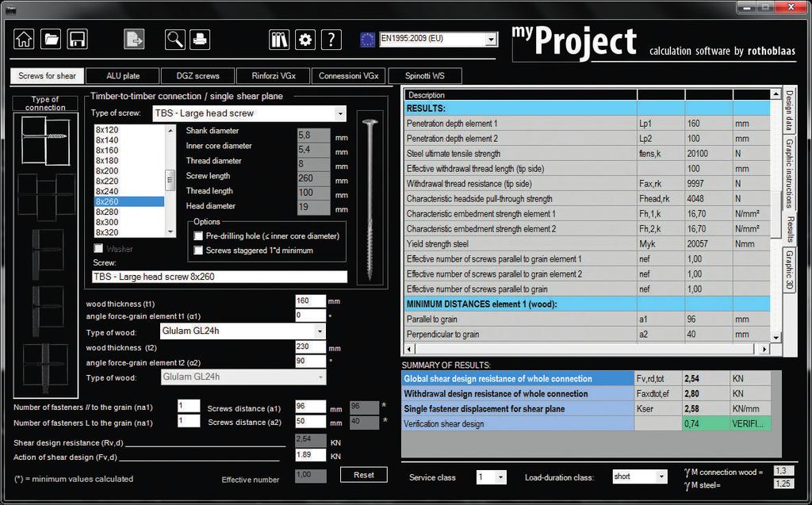The image size is (812, 505).
Task: Toggle Screws staggered 1*d minimum checkbox
Action: pyautogui.click(x=197, y=251)
